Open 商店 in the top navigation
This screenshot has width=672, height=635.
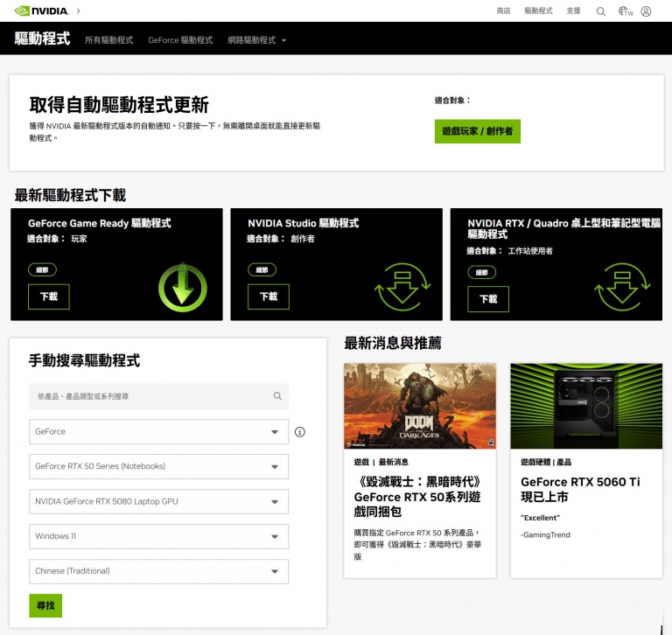[504, 10]
